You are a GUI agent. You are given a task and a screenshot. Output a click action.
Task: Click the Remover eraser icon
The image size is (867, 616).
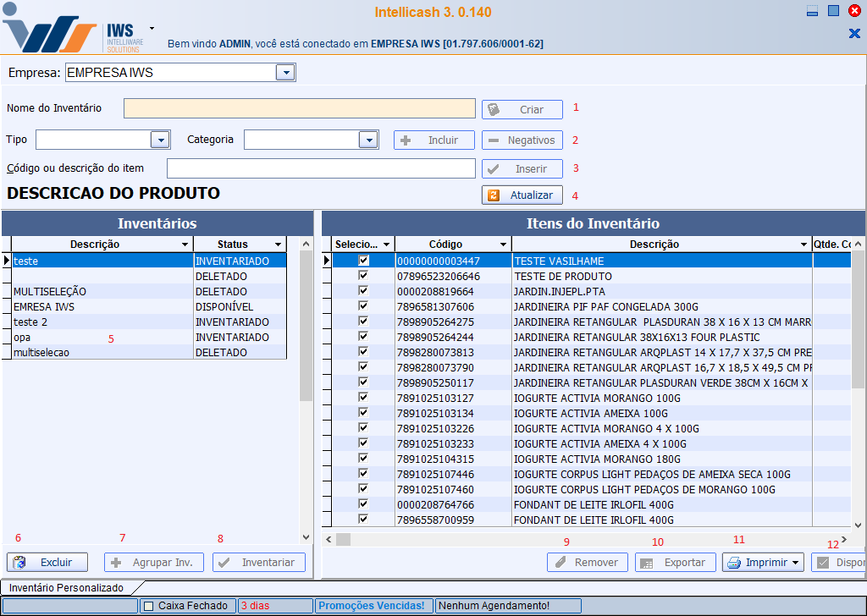coord(559,563)
